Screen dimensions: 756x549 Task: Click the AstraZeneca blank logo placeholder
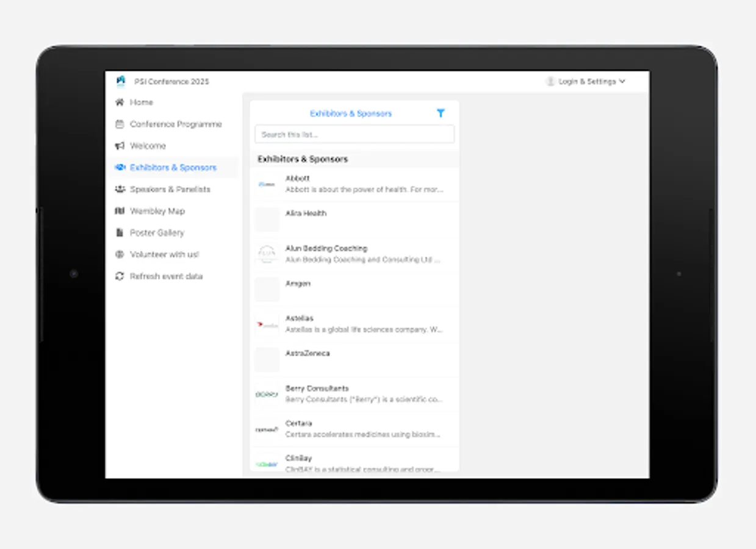pos(267,360)
